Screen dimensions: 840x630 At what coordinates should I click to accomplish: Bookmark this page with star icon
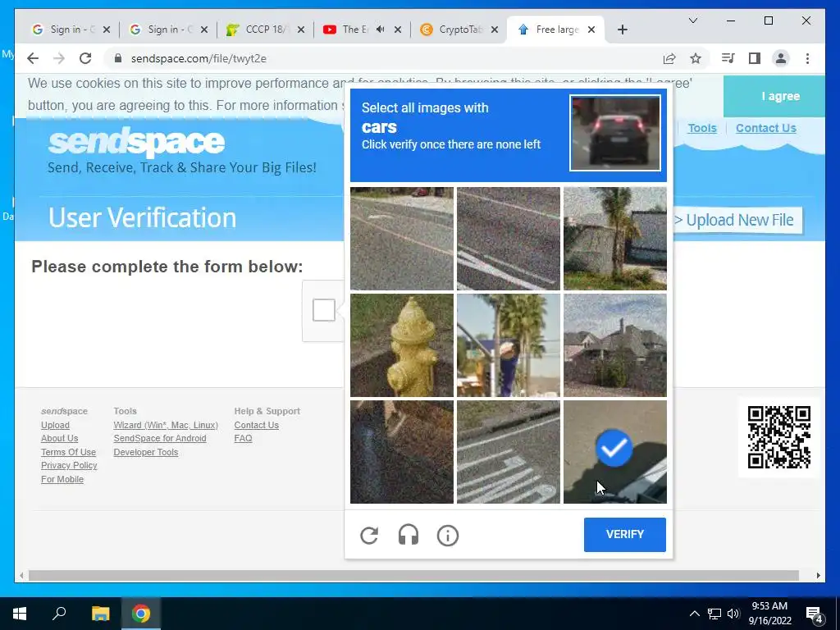coord(696,58)
